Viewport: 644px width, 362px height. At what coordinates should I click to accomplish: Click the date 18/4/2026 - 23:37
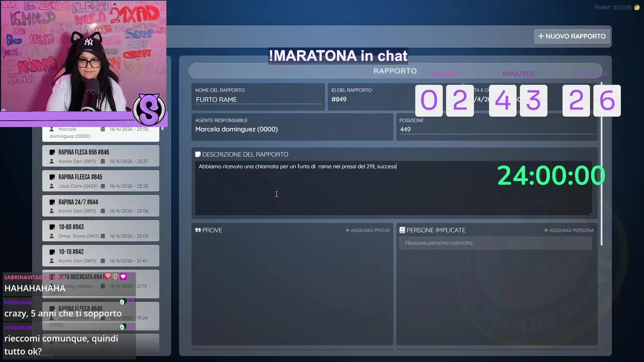[129, 161]
